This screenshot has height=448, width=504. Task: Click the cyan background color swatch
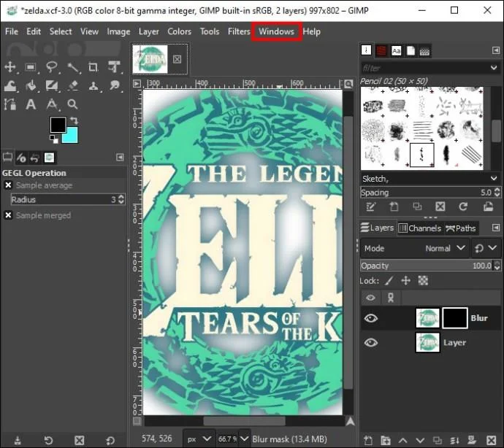pos(72,136)
